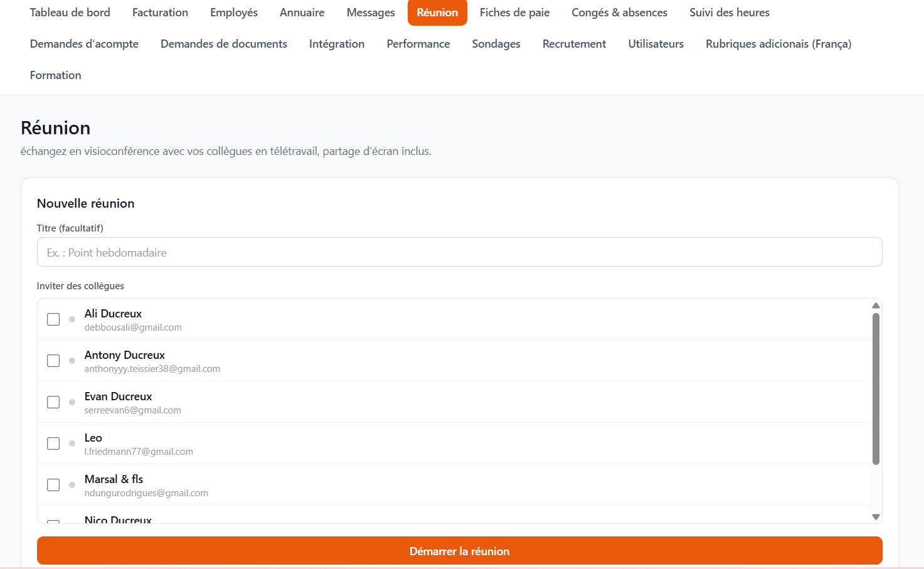Click the name Marsal & fls

pyautogui.click(x=114, y=479)
